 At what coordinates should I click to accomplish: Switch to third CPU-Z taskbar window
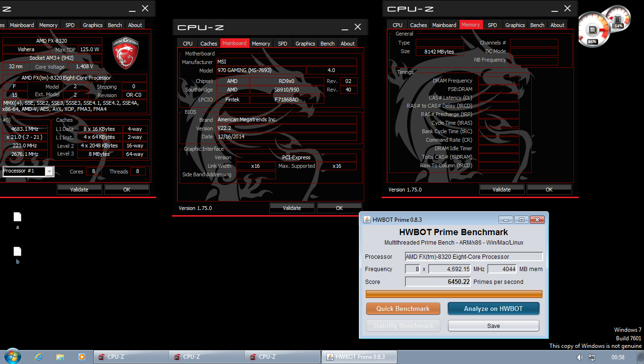point(282,357)
